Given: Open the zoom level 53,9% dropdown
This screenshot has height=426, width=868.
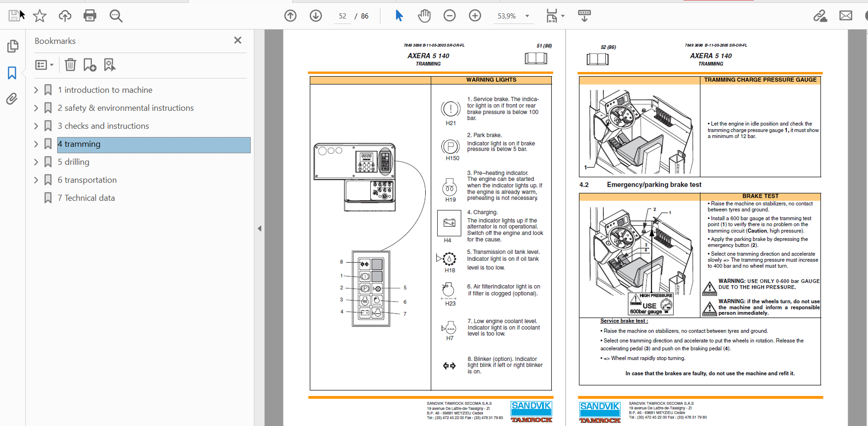Looking at the screenshot, I should [x=527, y=16].
